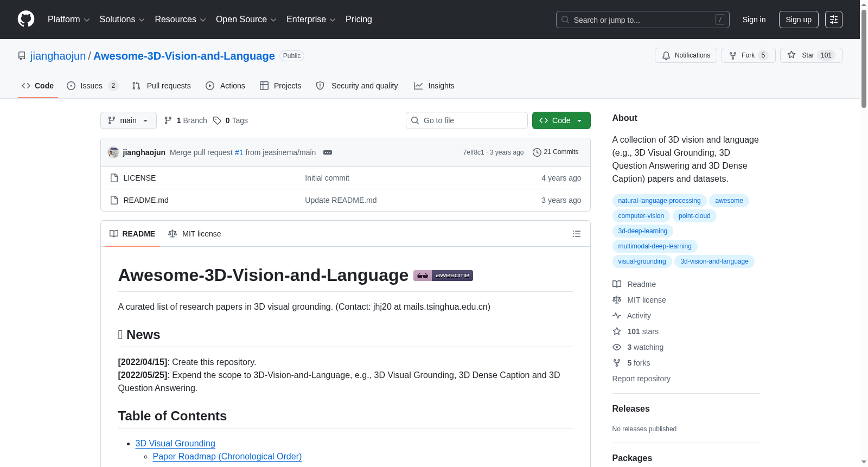The height and width of the screenshot is (467, 868).
Task: Click the Sign up button
Action: click(799, 20)
